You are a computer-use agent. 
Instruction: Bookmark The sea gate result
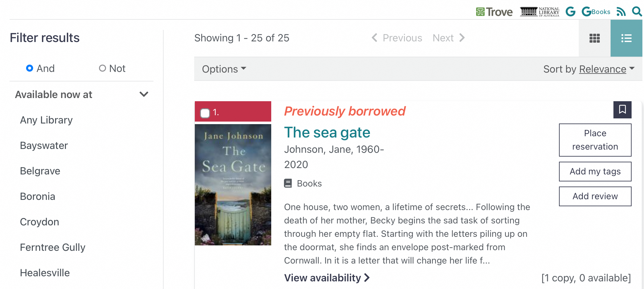pyautogui.click(x=622, y=109)
